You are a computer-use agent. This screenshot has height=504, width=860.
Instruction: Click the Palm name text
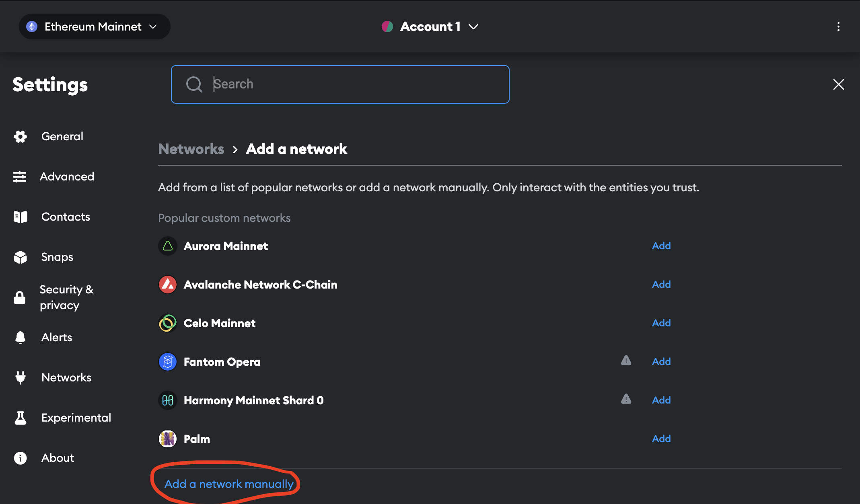197,439
